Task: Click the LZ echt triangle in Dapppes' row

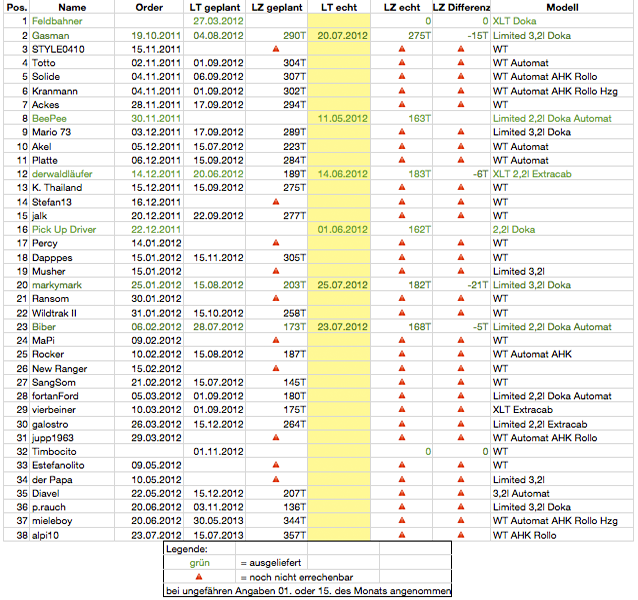Action: pos(402,257)
